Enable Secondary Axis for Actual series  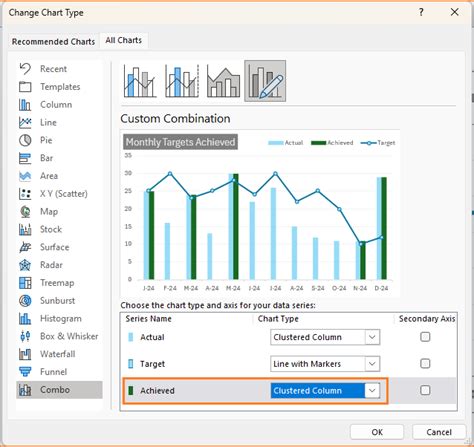point(425,337)
